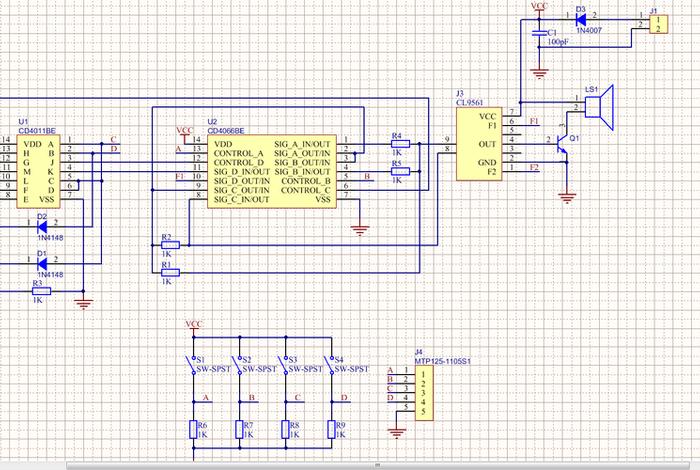Select VCC power port at U2 VDD

pos(184,133)
